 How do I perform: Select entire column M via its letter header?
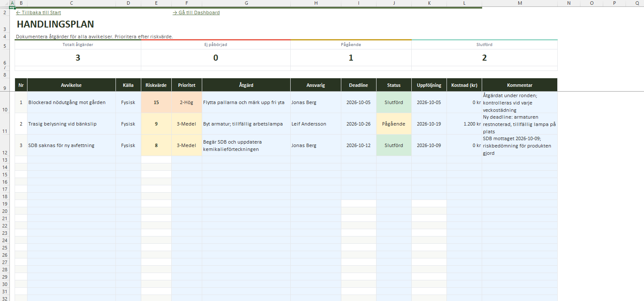520,3
